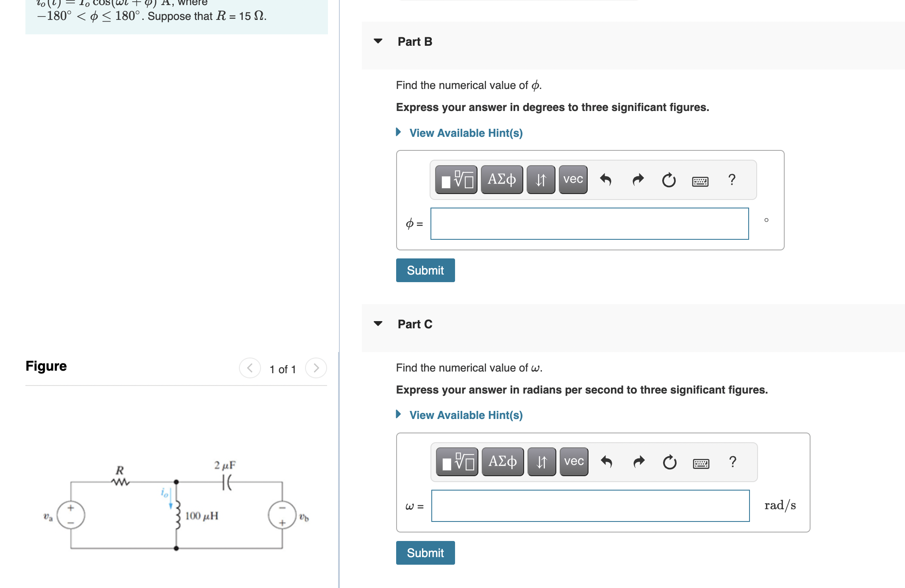This screenshot has height=588, width=905.
Task: Select ΑΣφ Greek symbols icon in Part C
Action: (502, 462)
